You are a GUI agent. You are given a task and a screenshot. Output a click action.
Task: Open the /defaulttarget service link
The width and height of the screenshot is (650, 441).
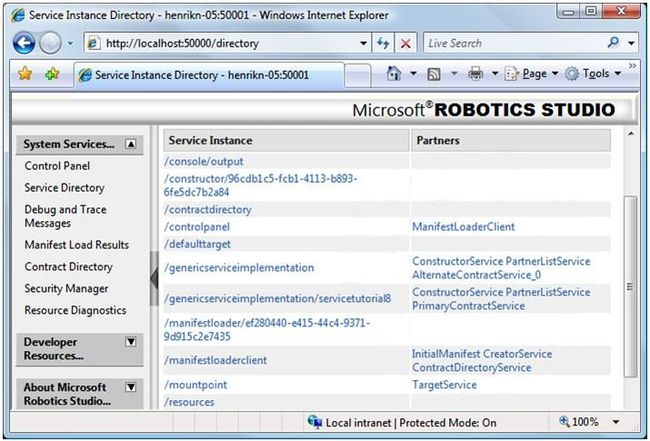197,244
